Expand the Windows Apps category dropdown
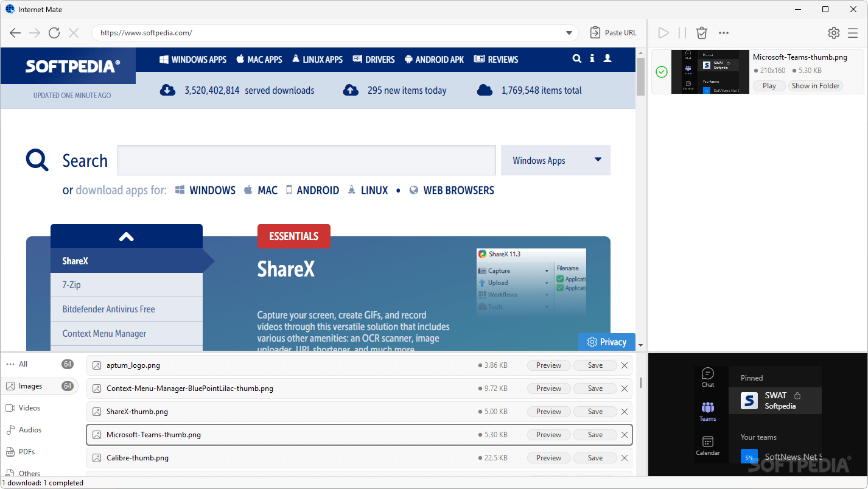Screen dimensions: 868x489 pos(555,160)
